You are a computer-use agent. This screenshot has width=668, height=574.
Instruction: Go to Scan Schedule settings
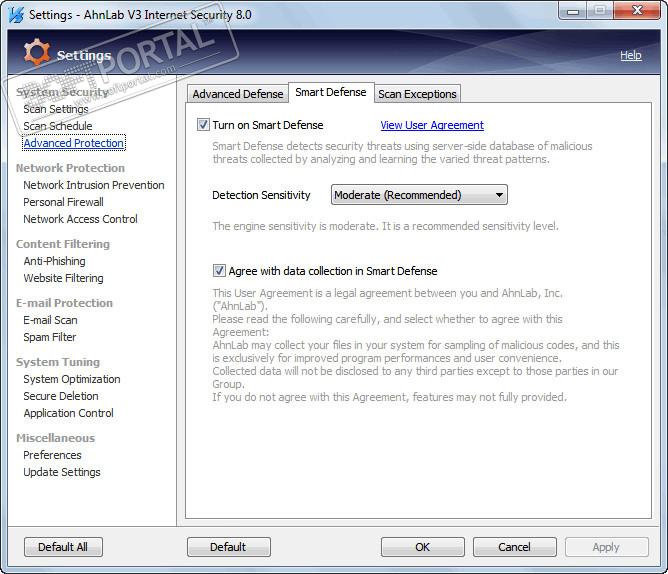tap(58, 126)
